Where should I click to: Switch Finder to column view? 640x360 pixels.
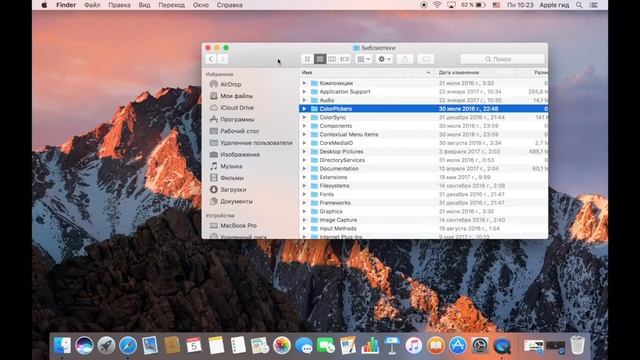click(x=332, y=59)
